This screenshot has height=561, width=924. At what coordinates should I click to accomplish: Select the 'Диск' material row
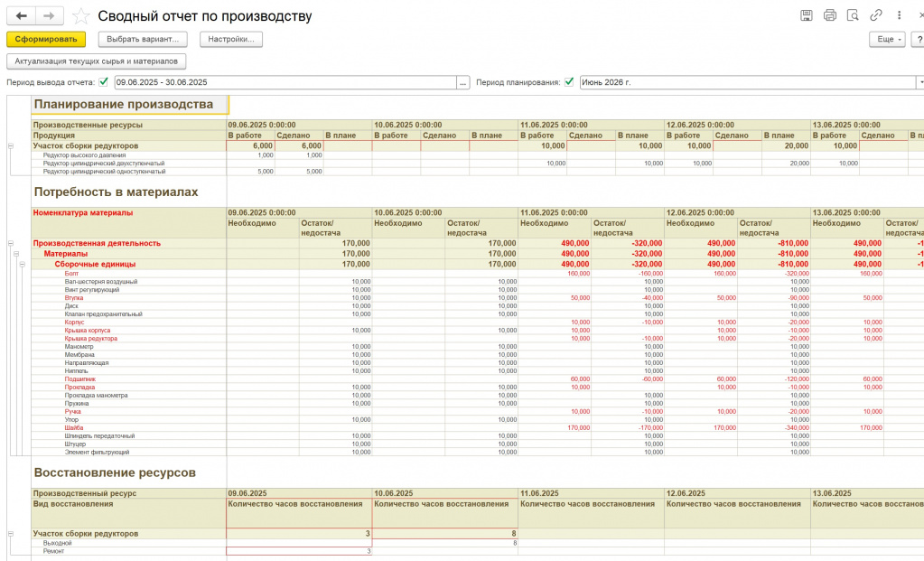[x=129, y=306]
